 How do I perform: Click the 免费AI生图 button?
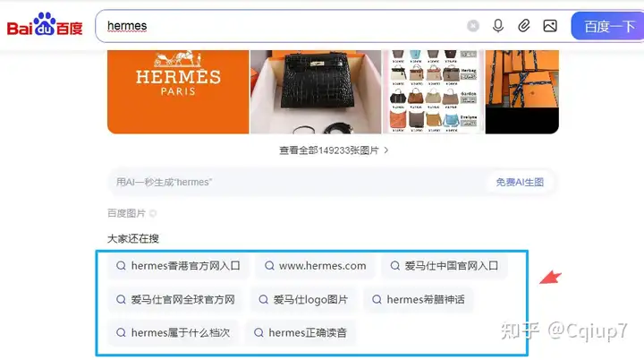tap(520, 182)
